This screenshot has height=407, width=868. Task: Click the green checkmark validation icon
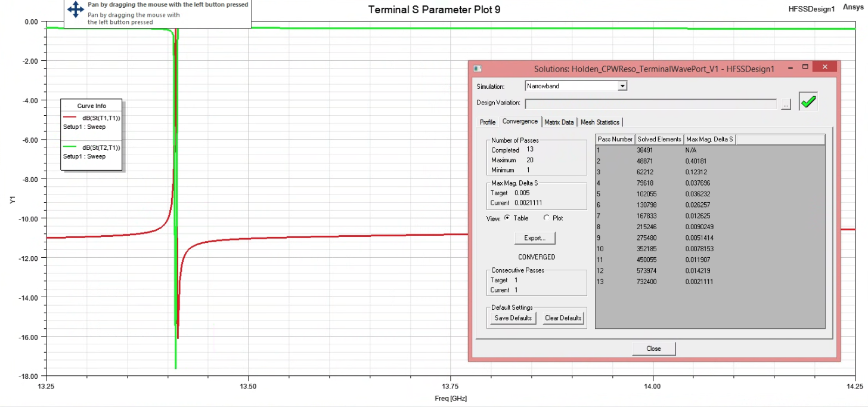point(808,102)
